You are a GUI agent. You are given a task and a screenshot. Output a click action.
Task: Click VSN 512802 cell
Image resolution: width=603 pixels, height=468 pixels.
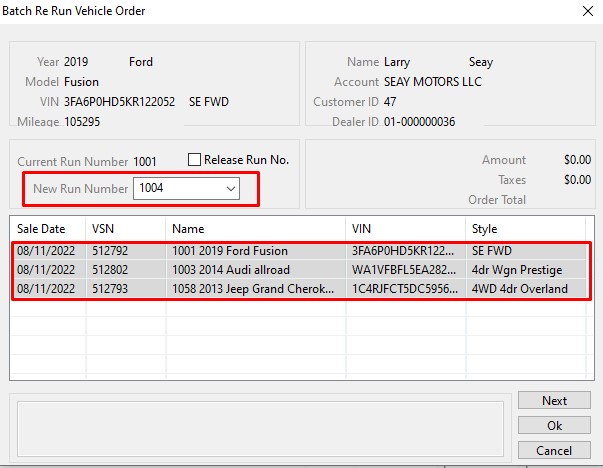coord(110,270)
